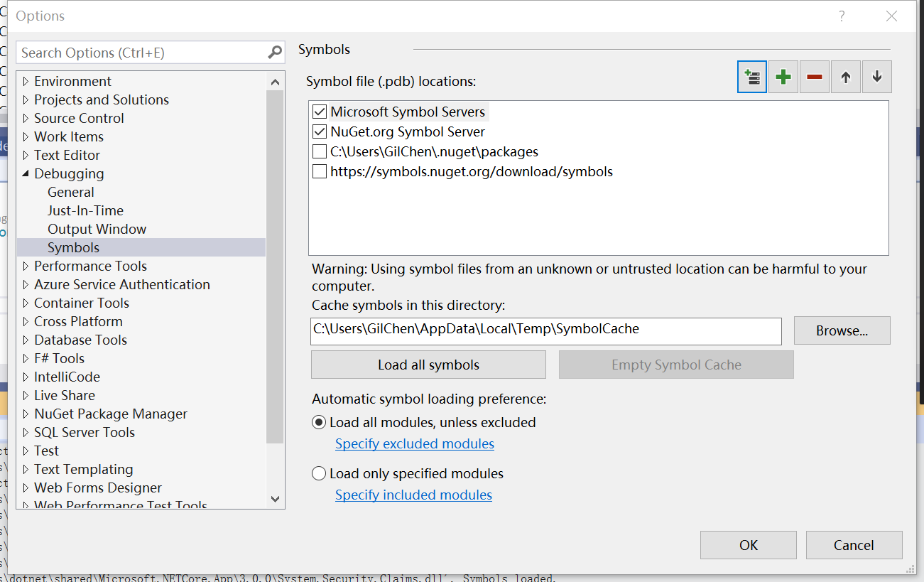Add a new symbol server with green plus
The image size is (924, 582).
[x=783, y=76]
